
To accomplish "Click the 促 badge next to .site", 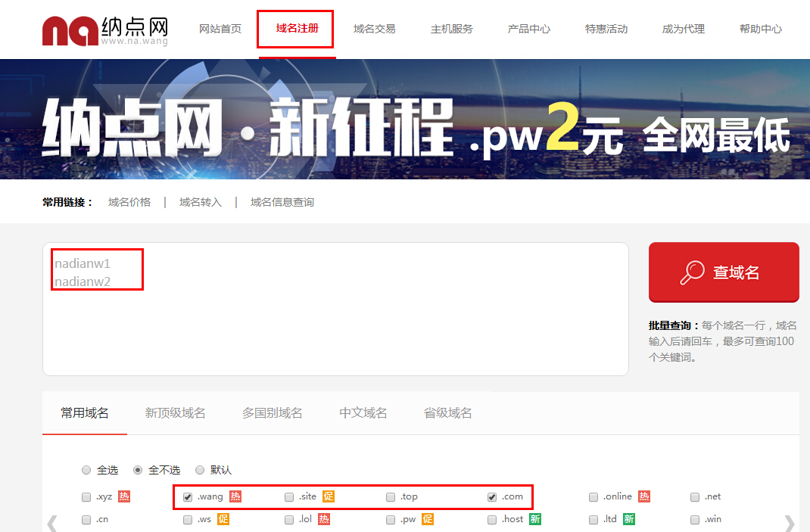I will pyautogui.click(x=329, y=496).
